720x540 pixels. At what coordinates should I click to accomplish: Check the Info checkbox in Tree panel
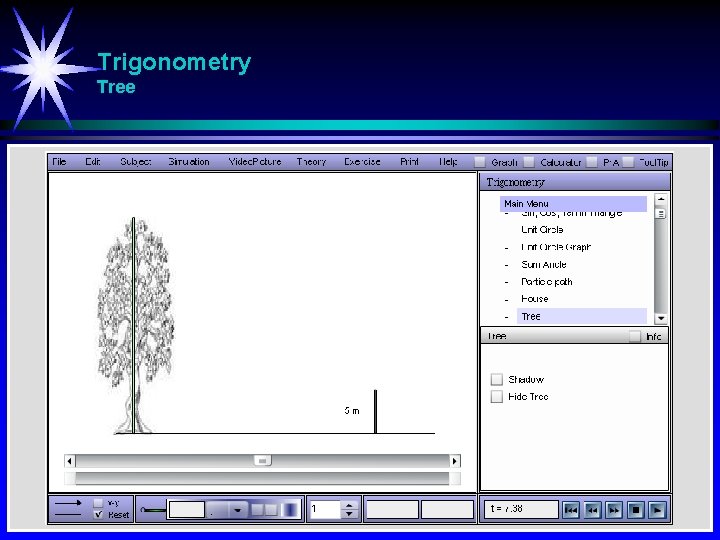(635, 336)
